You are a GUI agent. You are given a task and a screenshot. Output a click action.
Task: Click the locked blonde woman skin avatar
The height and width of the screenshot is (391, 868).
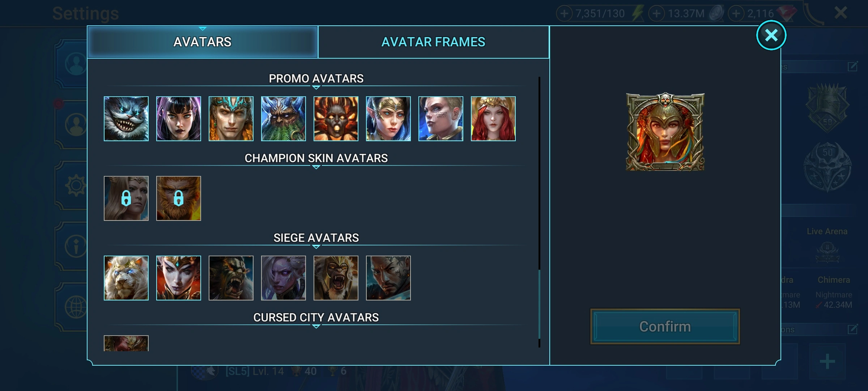coord(126,198)
